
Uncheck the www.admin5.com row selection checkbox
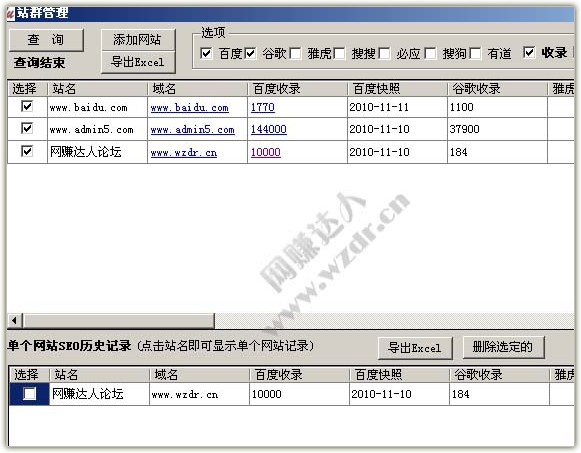coord(27,129)
